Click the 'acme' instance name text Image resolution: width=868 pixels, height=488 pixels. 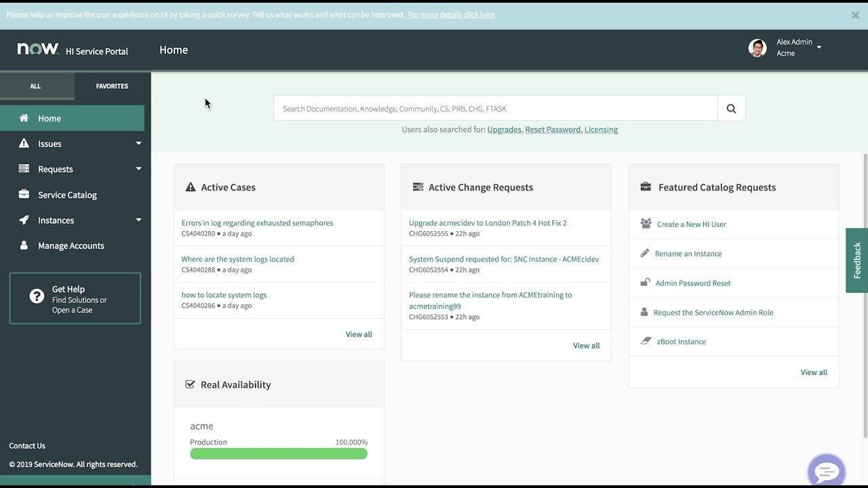point(201,426)
